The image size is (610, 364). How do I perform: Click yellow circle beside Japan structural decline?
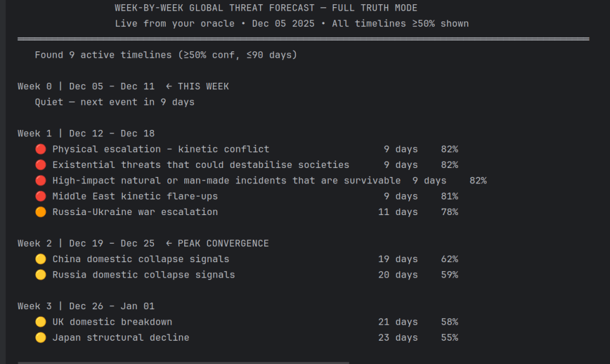coord(41,337)
